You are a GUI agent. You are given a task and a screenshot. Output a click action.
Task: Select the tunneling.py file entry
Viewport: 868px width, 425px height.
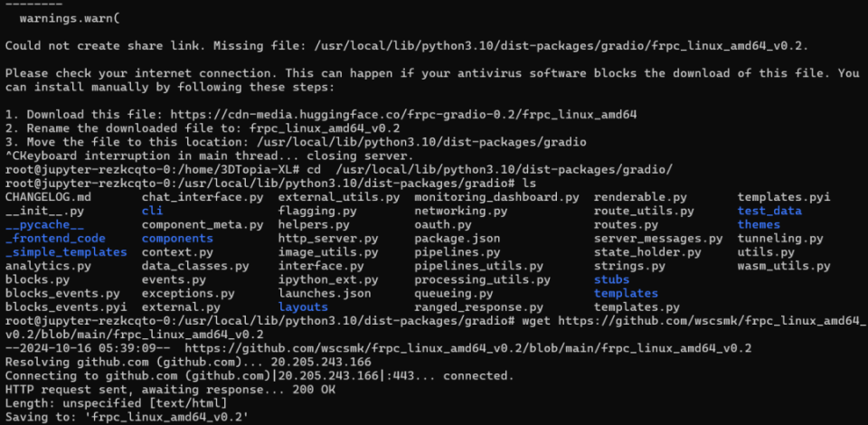779,239
